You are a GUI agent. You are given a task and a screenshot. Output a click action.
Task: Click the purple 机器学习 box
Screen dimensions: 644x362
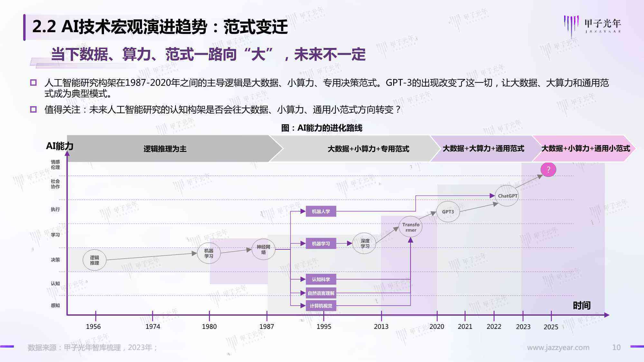click(321, 244)
